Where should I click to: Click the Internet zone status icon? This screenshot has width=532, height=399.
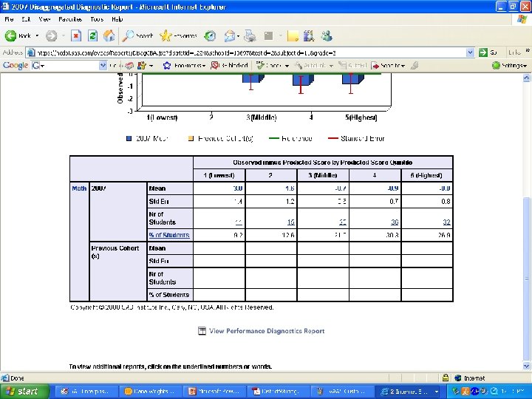457,378
